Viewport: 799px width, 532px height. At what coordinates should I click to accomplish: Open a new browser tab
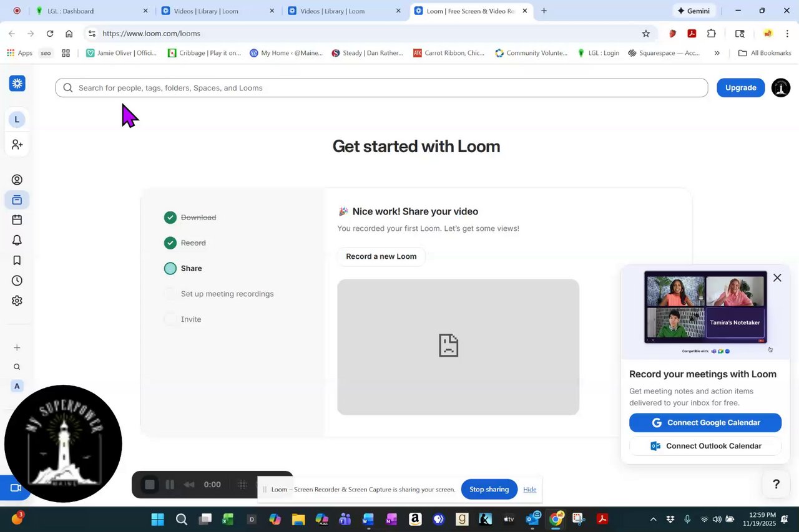(x=544, y=11)
